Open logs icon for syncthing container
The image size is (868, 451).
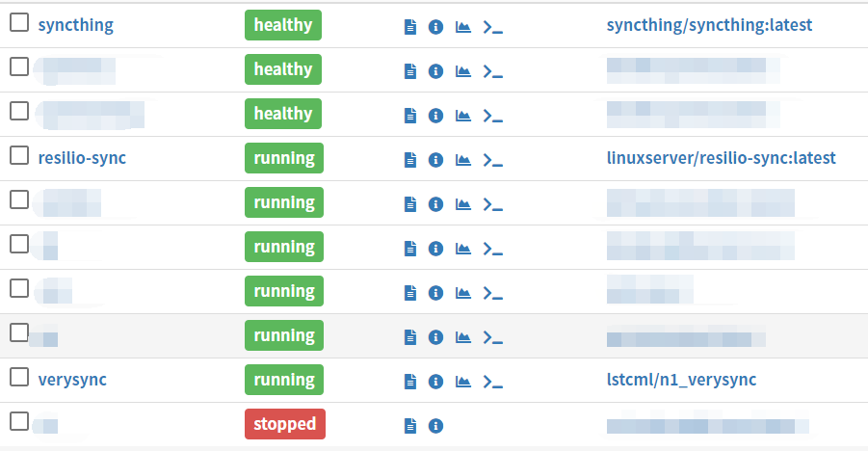[x=410, y=26]
